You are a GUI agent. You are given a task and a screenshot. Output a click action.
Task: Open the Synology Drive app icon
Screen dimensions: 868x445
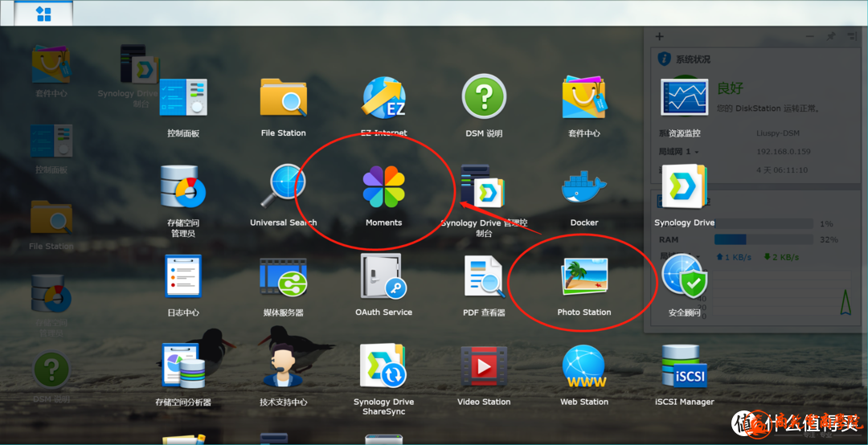tap(684, 186)
